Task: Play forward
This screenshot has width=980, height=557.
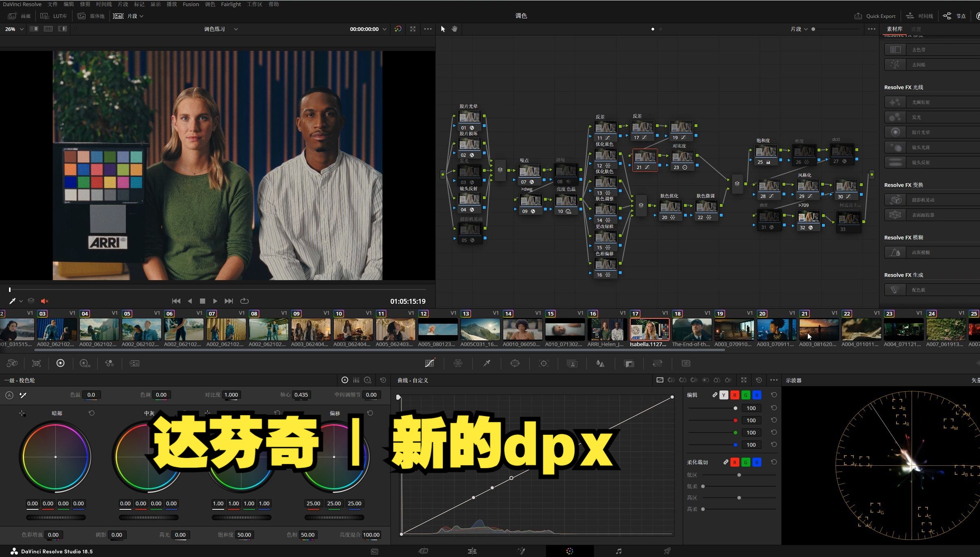Action: click(x=215, y=301)
